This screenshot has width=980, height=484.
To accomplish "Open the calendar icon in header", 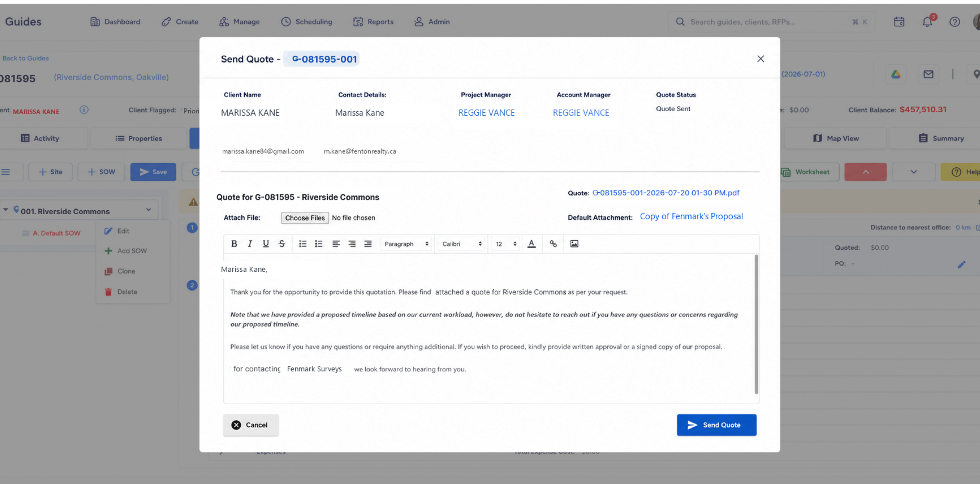I will [x=899, y=22].
